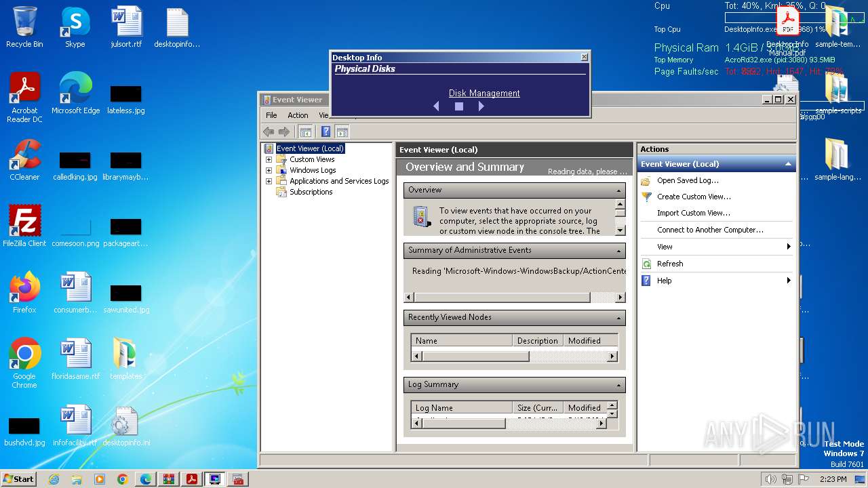Click the Overview info shield icon

(422, 217)
